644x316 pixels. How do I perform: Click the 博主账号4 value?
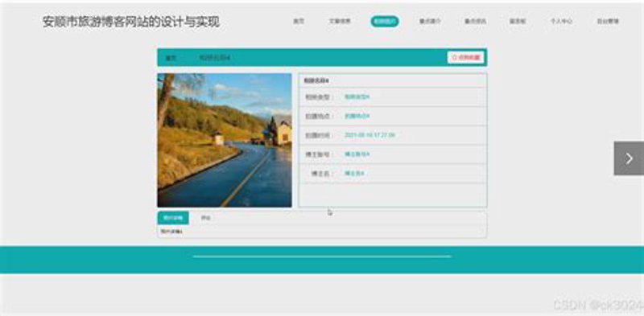pyautogui.click(x=357, y=154)
